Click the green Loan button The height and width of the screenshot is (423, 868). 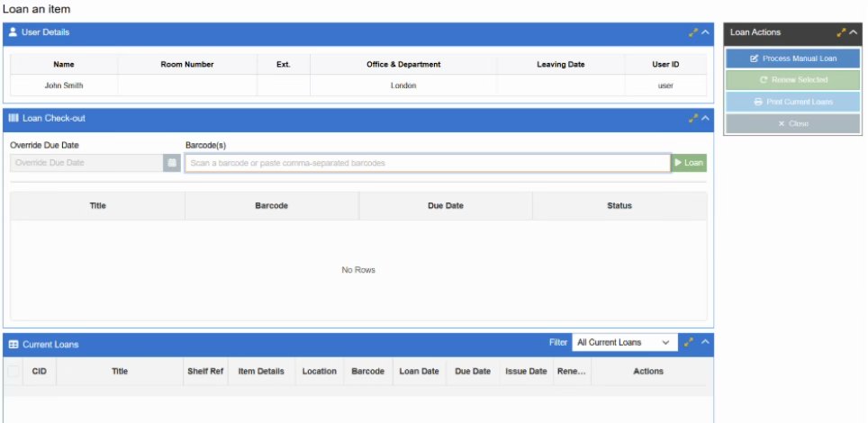[x=689, y=163]
